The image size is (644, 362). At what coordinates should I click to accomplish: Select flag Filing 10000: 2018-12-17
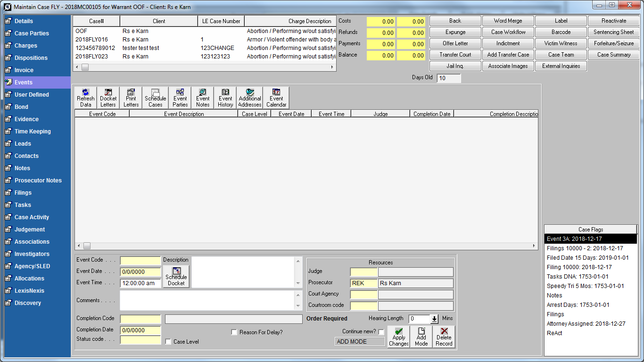click(x=591, y=267)
